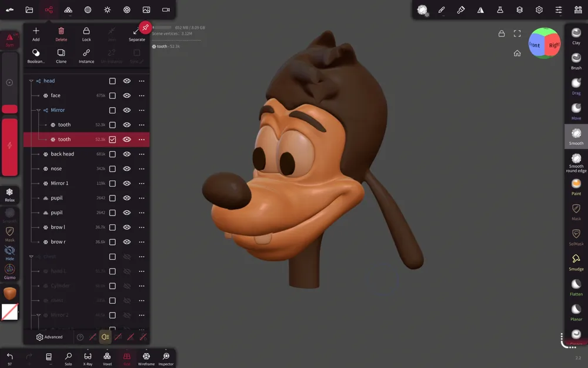Select the Brush sculpt tool
The image size is (588, 368).
[x=576, y=61]
